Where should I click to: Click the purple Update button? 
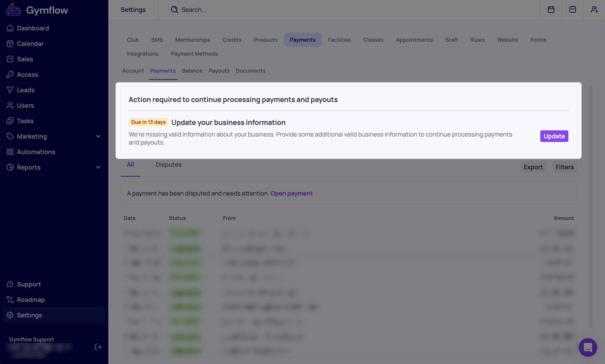554,136
